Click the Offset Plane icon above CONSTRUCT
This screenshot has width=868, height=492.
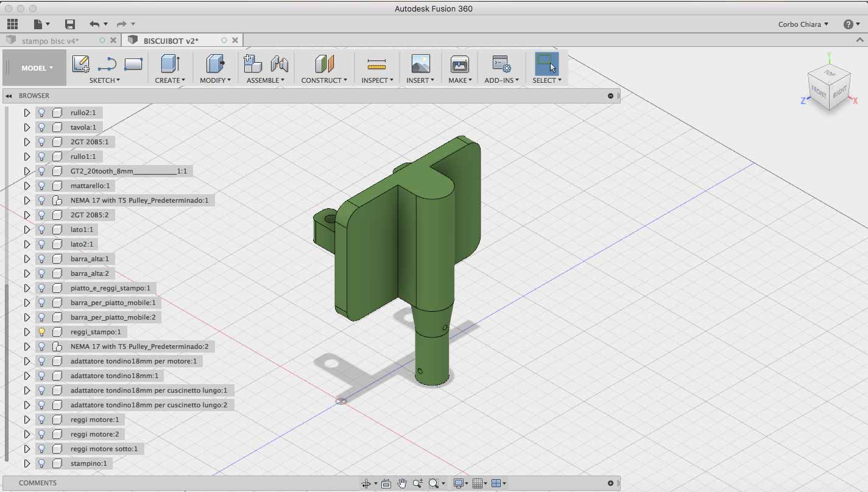324,64
